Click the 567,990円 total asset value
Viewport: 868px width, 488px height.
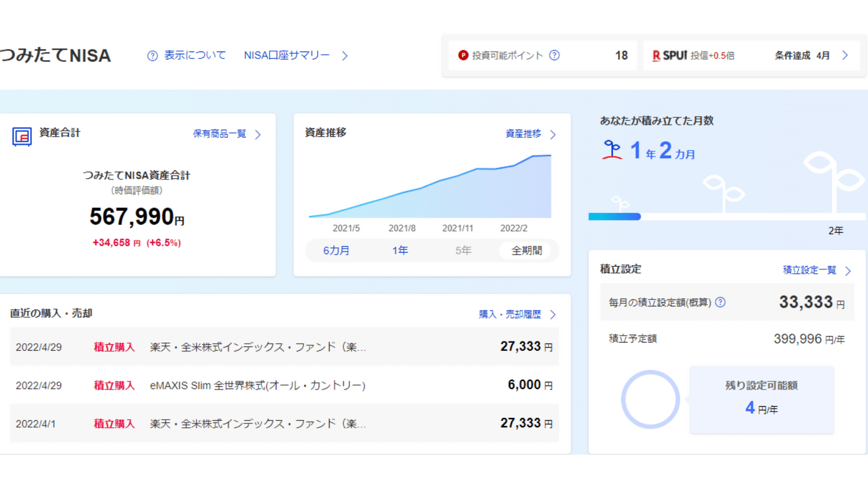(x=137, y=217)
